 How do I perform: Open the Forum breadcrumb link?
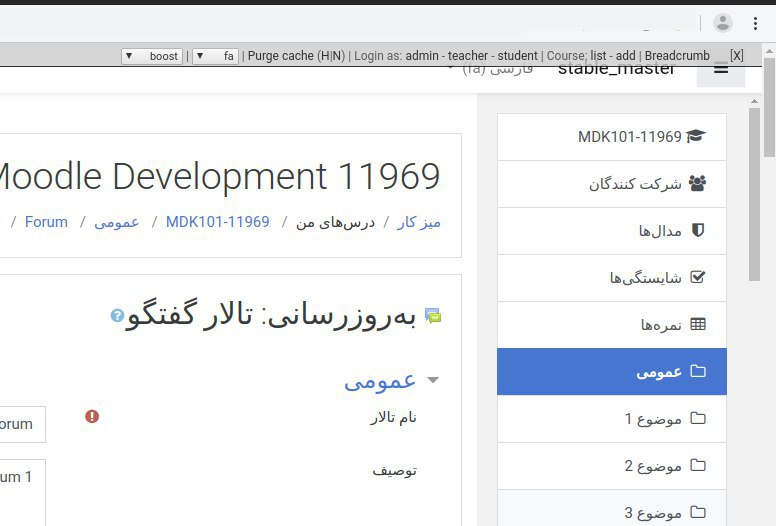[x=46, y=222]
